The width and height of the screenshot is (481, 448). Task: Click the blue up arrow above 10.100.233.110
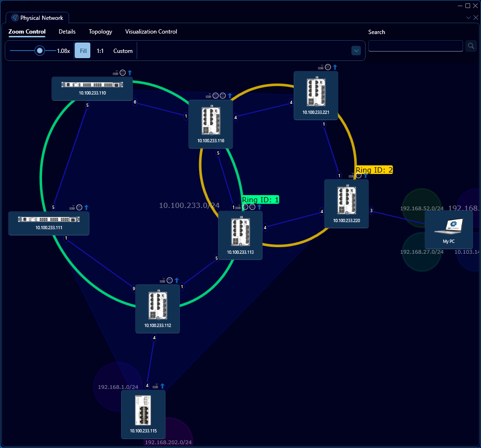click(x=130, y=73)
